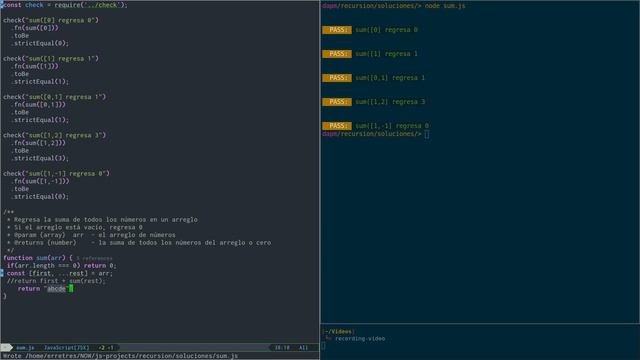Viewport: 640px width, 360px height.
Task: Click the line check("sum([1] regresa 1")
Action: pyautogui.click(x=51, y=58)
